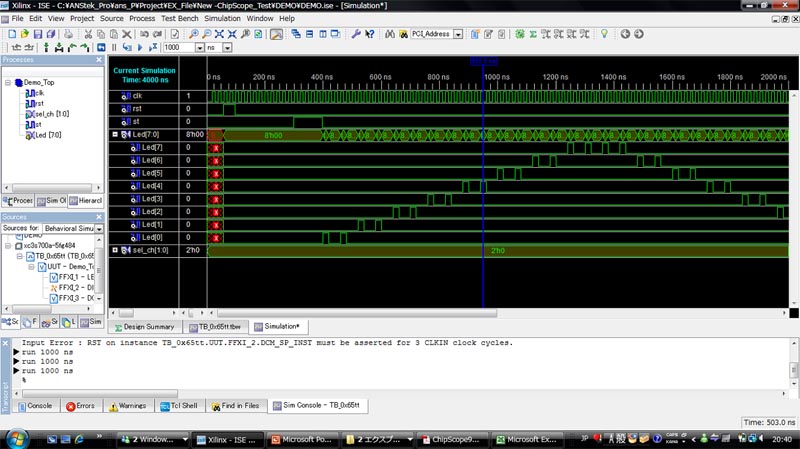Click the green Add Marker icon

pyautogui.click(x=46, y=47)
